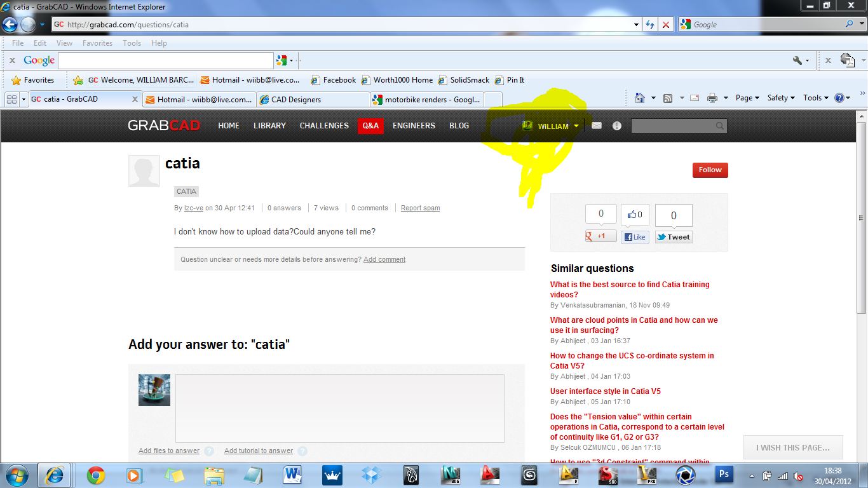
Task: Open the Quick Tabs grid icon
Action: (x=11, y=99)
